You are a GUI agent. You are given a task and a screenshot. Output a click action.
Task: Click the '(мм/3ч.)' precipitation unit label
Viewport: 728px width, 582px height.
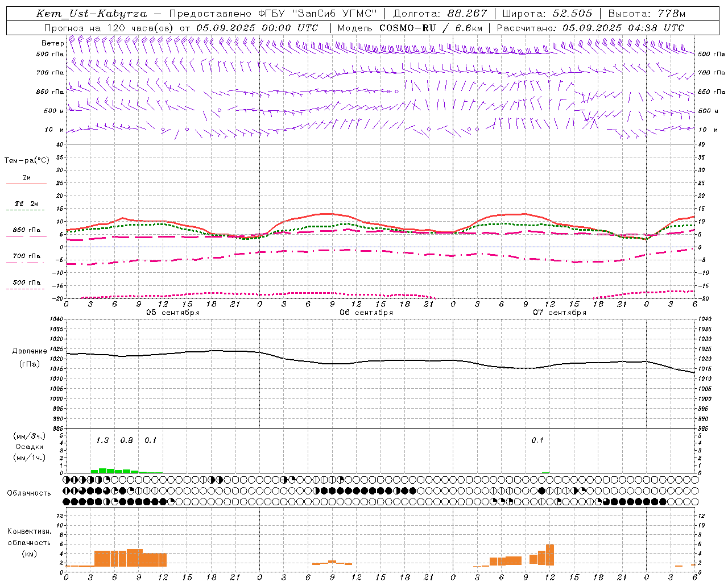pyautogui.click(x=30, y=436)
